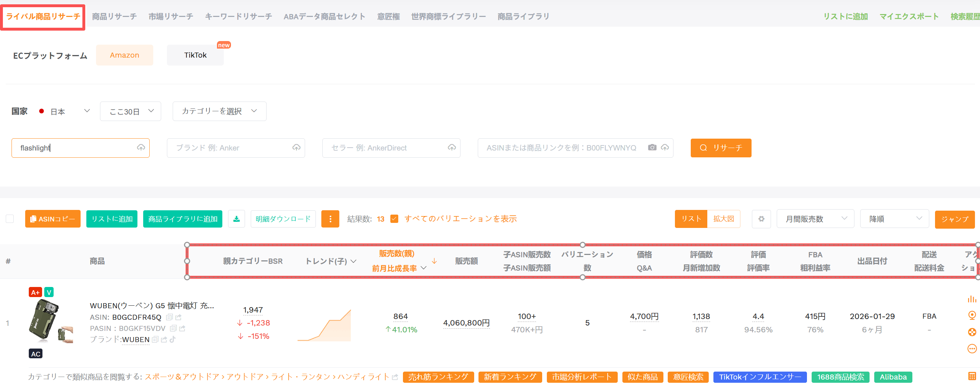Switch to 拡大図 view

point(723,219)
